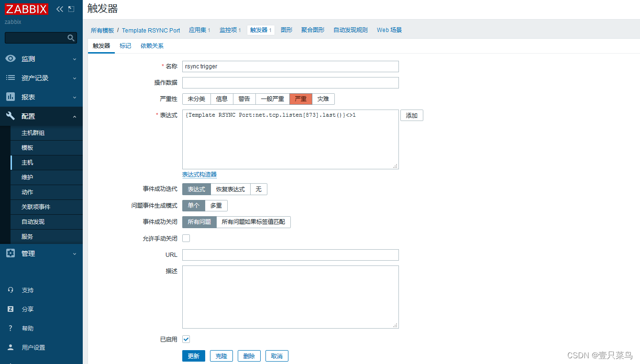The height and width of the screenshot is (364, 640).
Task: Set severity to 严重
Action: [301, 99]
